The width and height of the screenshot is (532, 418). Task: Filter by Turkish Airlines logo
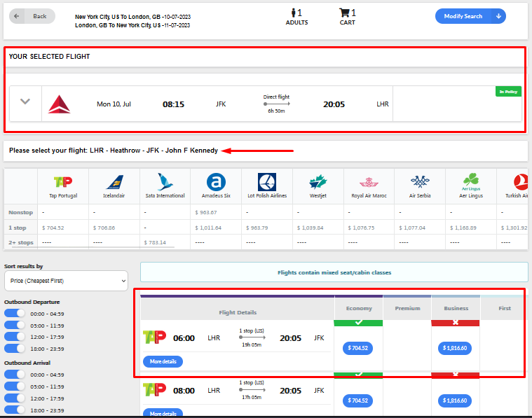point(521,182)
